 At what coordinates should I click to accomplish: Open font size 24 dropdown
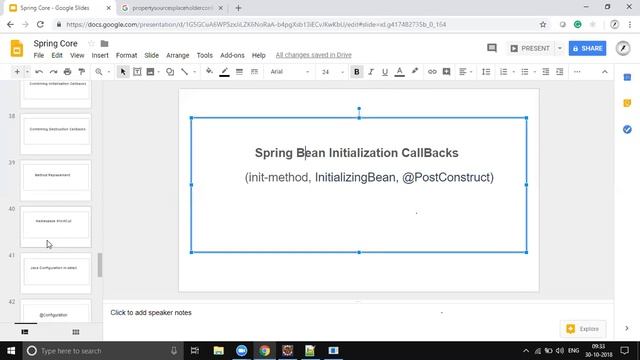tap(332, 72)
